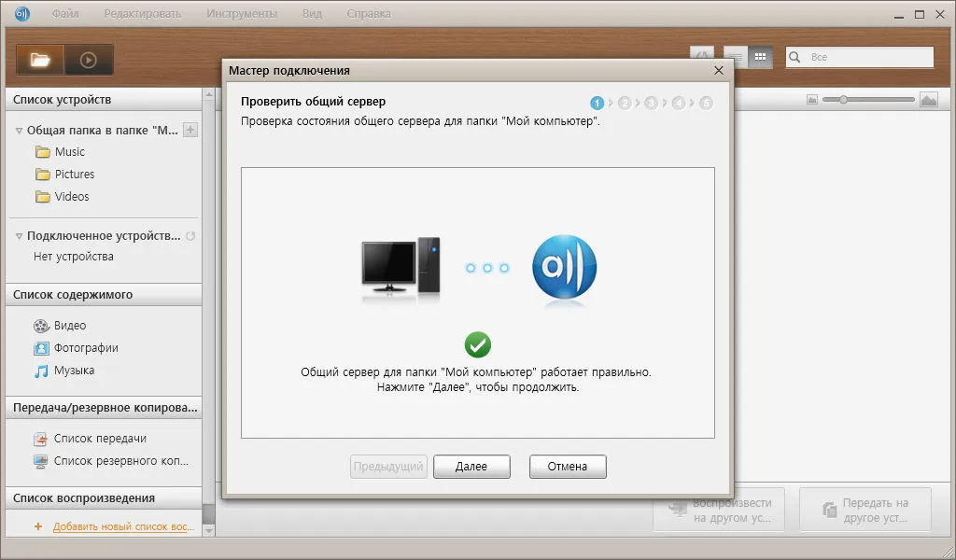Click the large thumbnail size icon
Viewport: 956px width, 560px height.
pos(929,99)
